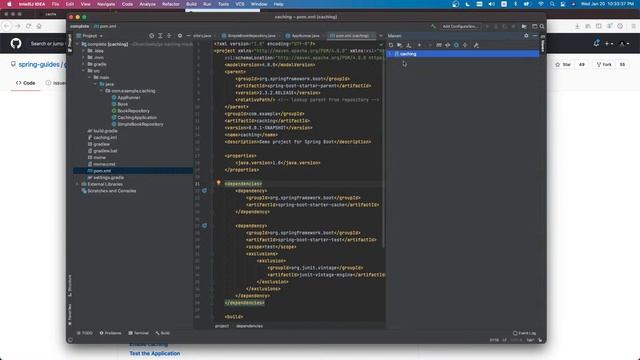Open Build tool window tab
The width and height of the screenshot is (640, 360).
162,333
